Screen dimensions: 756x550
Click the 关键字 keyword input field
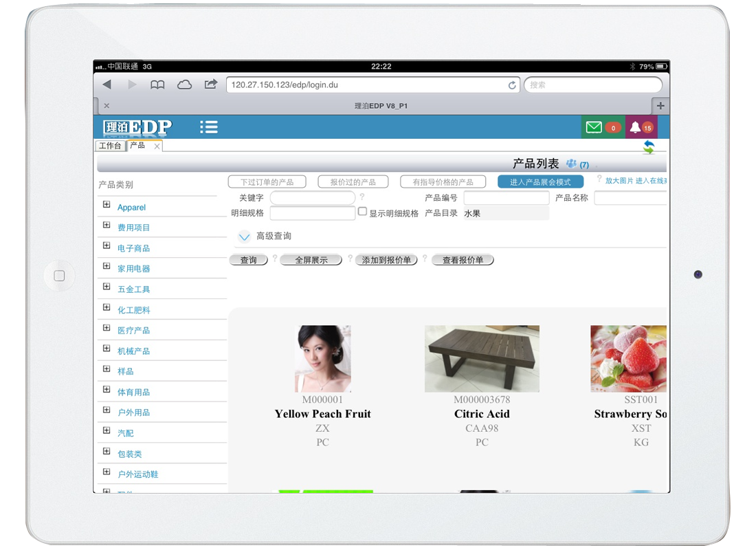(312, 198)
